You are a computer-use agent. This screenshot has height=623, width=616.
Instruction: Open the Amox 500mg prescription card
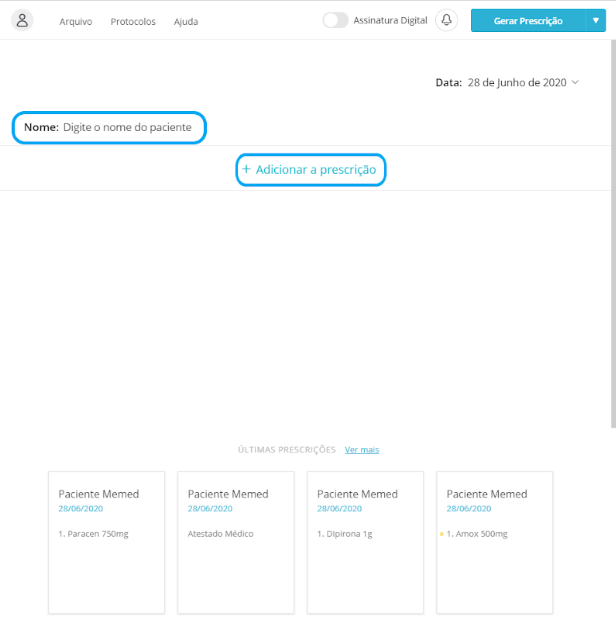tap(494, 542)
